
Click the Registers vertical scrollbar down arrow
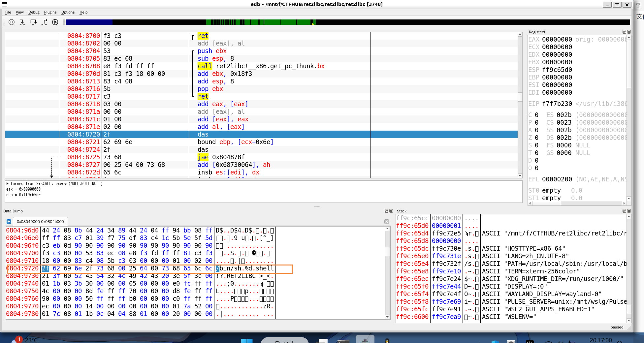[x=629, y=198]
